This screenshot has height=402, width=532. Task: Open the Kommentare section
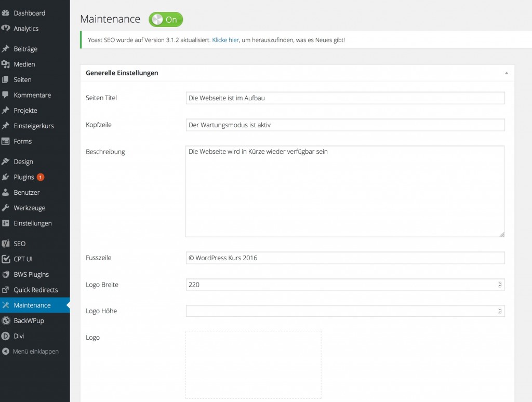click(32, 95)
